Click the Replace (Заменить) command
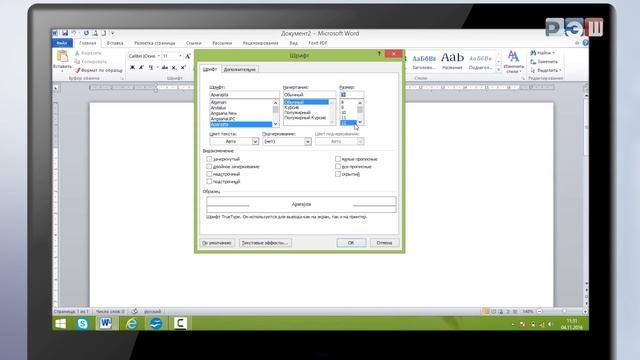 pyautogui.click(x=544, y=62)
